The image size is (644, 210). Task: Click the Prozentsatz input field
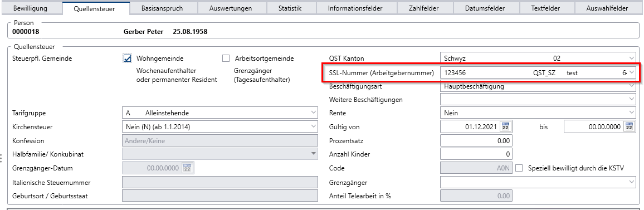click(x=476, y=140)
